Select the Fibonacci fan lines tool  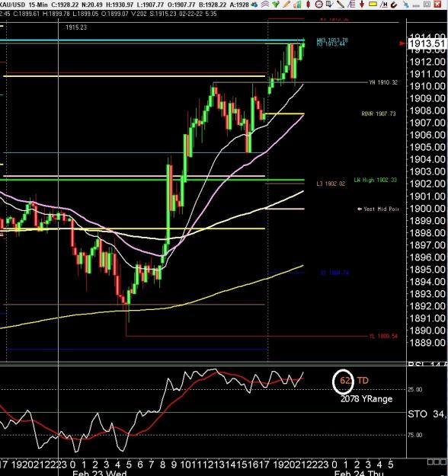click(x=351, y=5)
